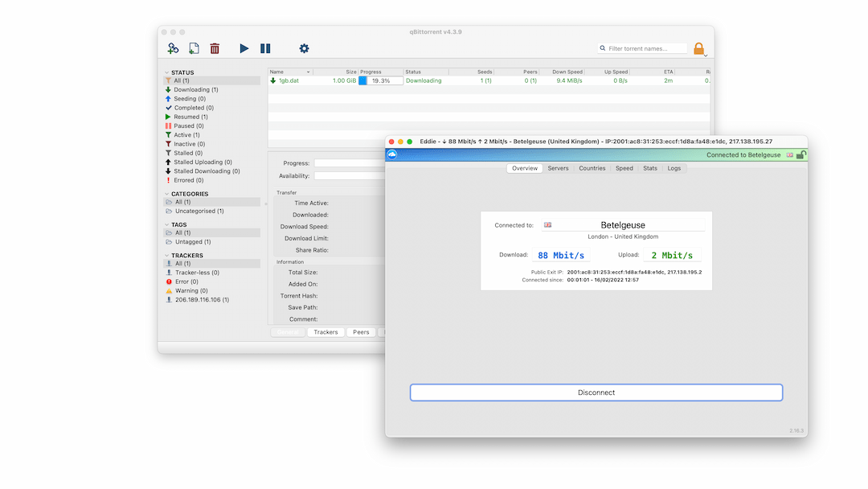Click the Resume play icon in qBittorrent toolbar
868x489 pixels.
[244, 49]
